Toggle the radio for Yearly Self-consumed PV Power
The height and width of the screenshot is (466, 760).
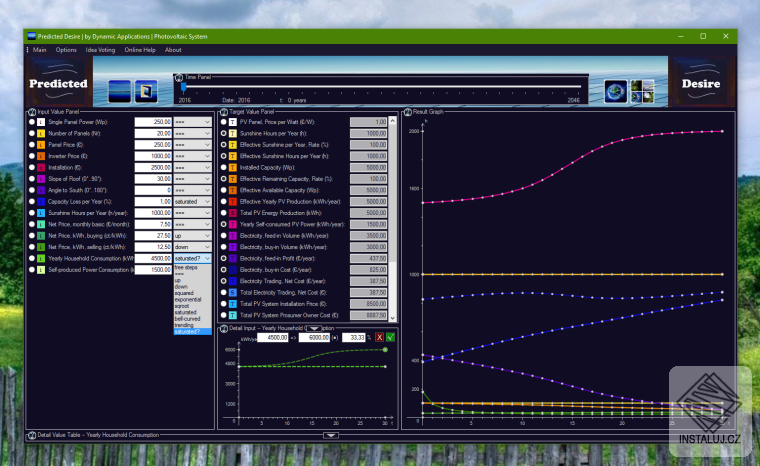point(223,225)
